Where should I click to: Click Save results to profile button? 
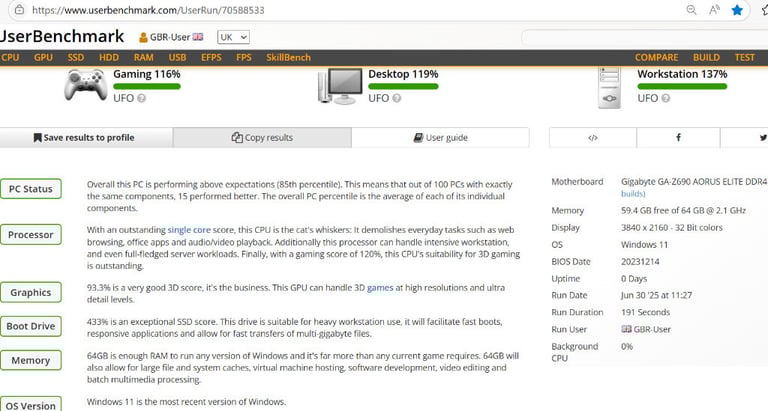[86, 138]
